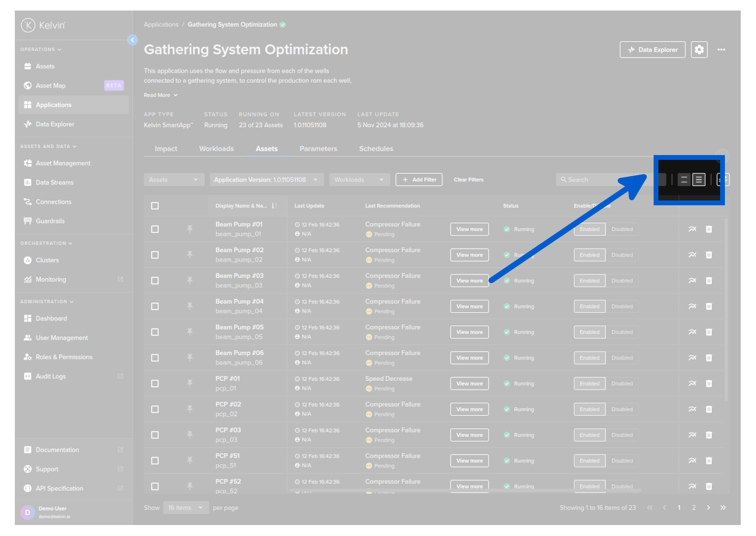The width and height of the screenshot is (756, 536).
Task: Switch to the Workloads tab
Action: (x=216, y=149)
